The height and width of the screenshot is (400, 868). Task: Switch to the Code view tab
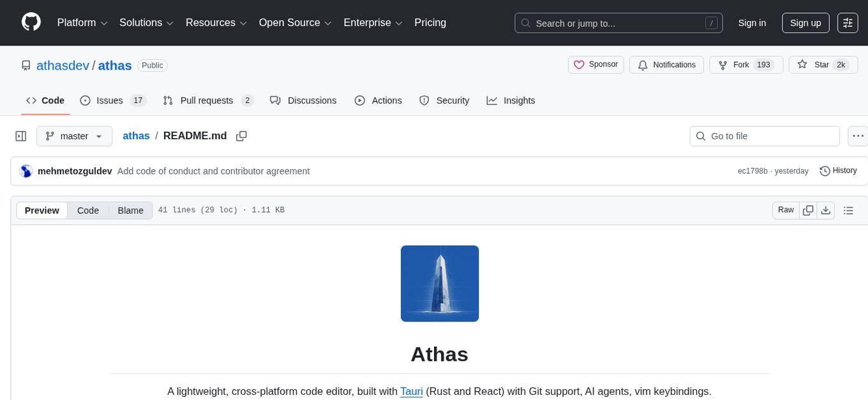(87, 210)
